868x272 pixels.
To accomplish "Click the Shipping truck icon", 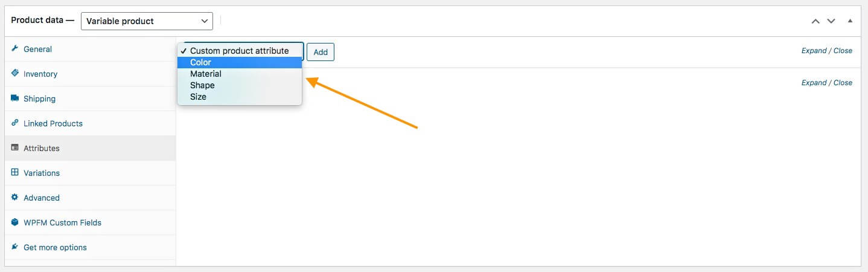I will [x=14, y=99].
